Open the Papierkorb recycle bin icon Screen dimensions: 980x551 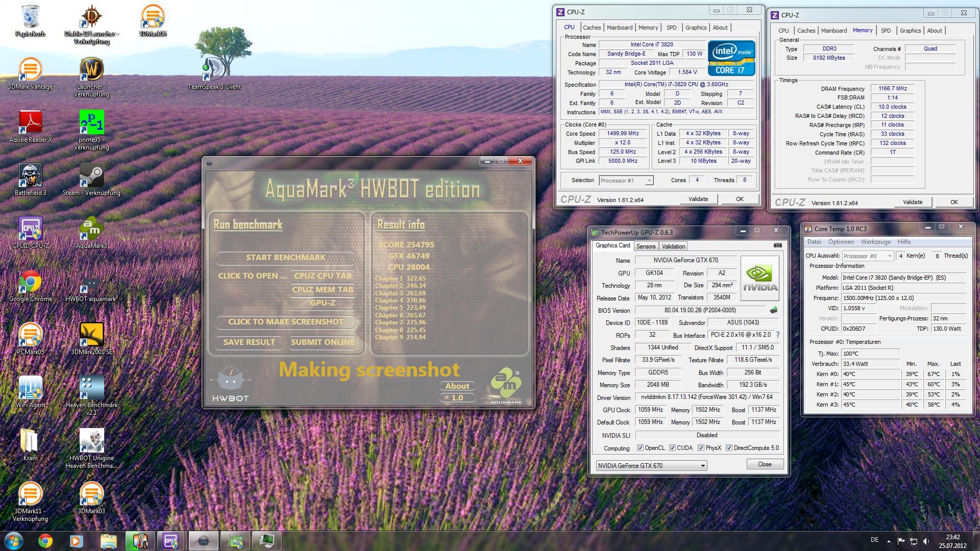click(x=31, y=20)
